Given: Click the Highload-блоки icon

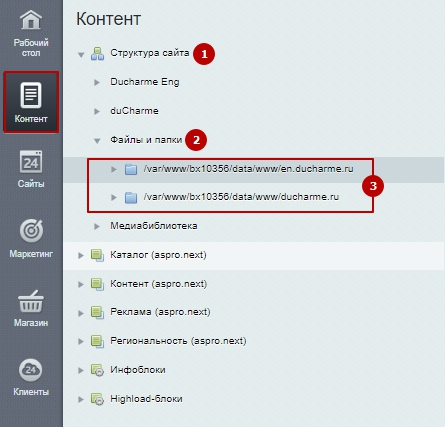Looking at the screenshot, I should (97, 399).
